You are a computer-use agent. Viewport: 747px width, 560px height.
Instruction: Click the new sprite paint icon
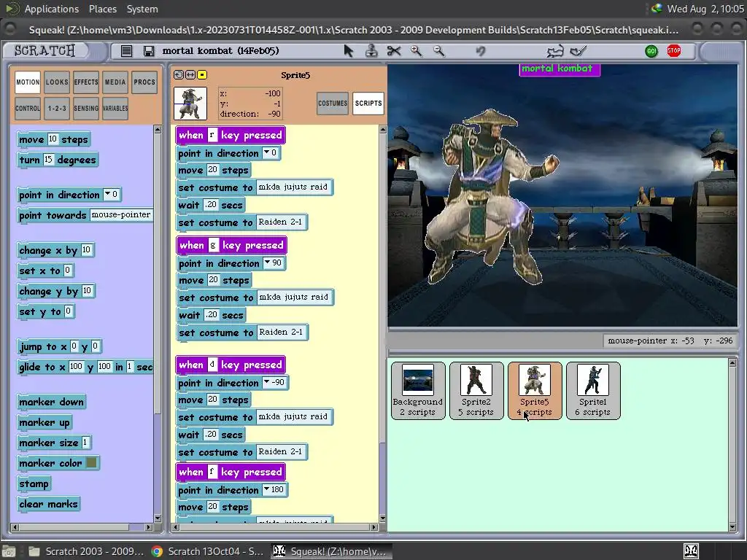coord(555,50)
